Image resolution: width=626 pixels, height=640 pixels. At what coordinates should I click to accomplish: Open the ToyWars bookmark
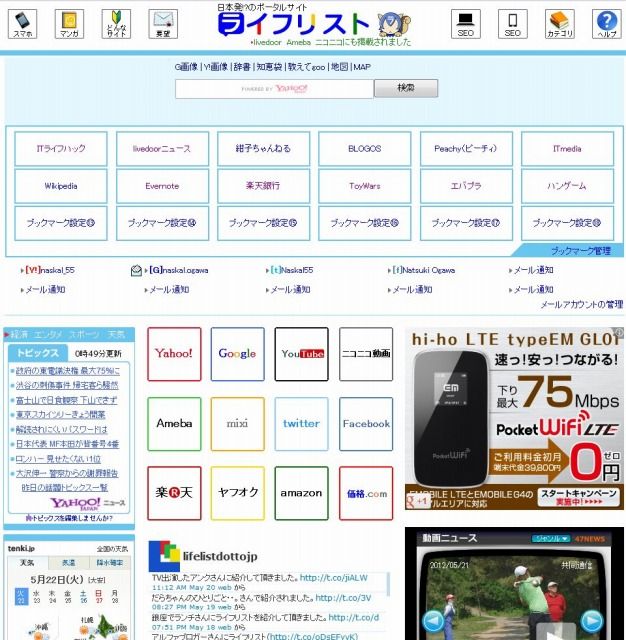[365, 186]
